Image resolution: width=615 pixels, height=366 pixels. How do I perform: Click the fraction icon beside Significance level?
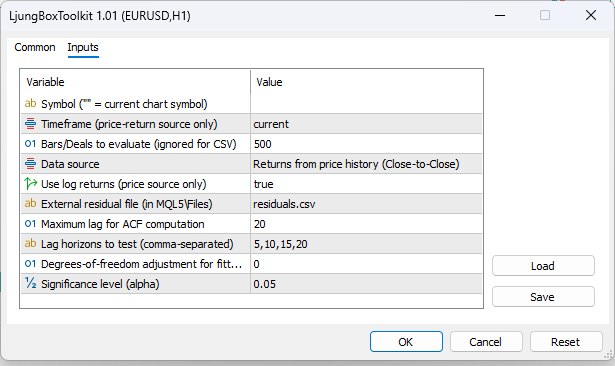pos(30,283)
